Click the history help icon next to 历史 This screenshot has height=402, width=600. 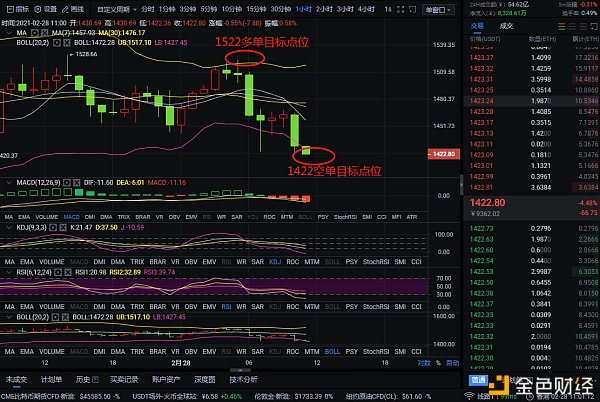(95, 379)
